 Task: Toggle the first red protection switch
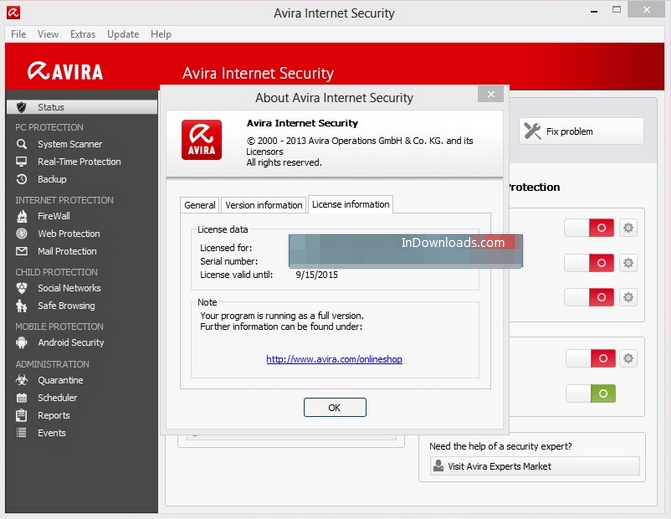pyautogui.click(x=589, y=228)
